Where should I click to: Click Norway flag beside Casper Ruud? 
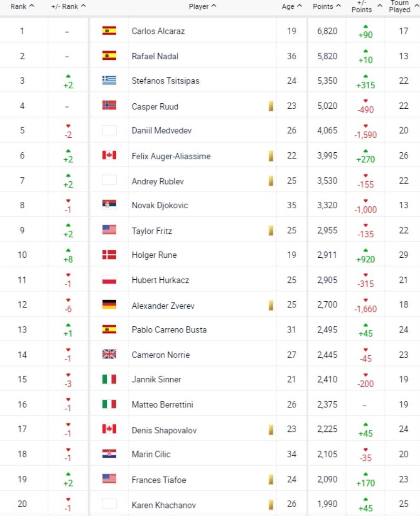click(x=109, y=106)
